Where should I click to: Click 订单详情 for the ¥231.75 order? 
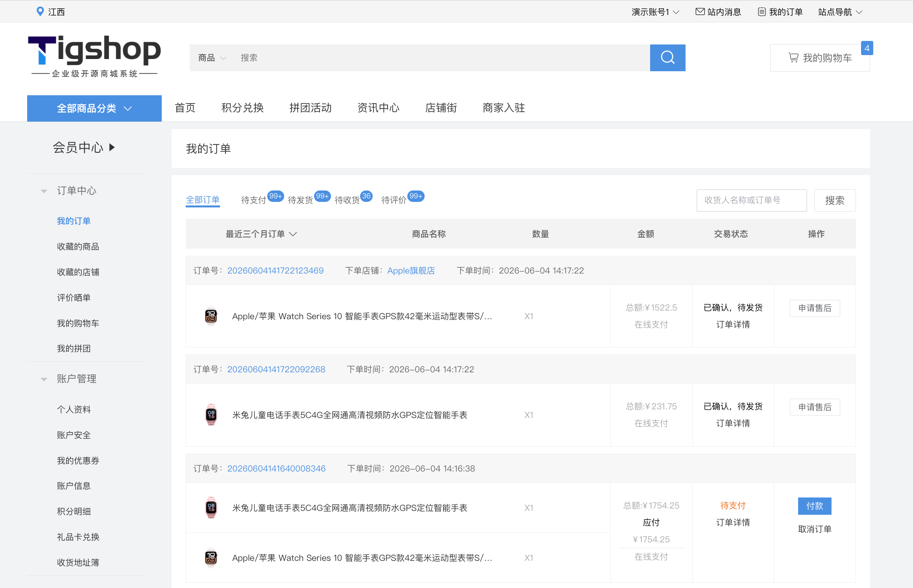[x=733, y=423]
